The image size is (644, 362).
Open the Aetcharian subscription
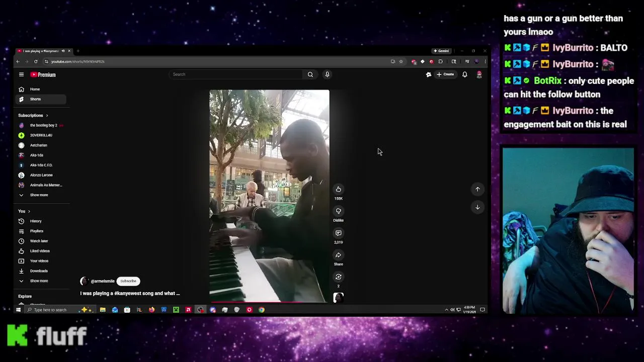pyautogui.click(x=41, y=145)
